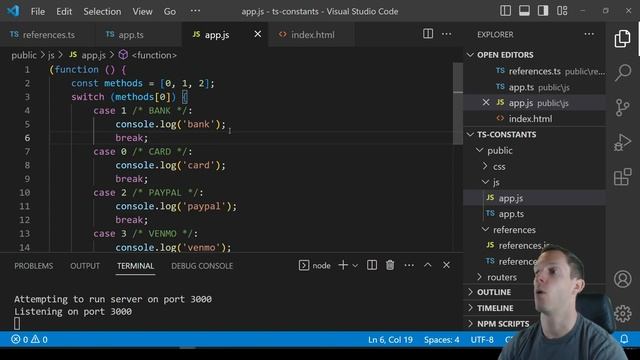
Task: Click the VS Code logo icon
Action: pos(13,11)
